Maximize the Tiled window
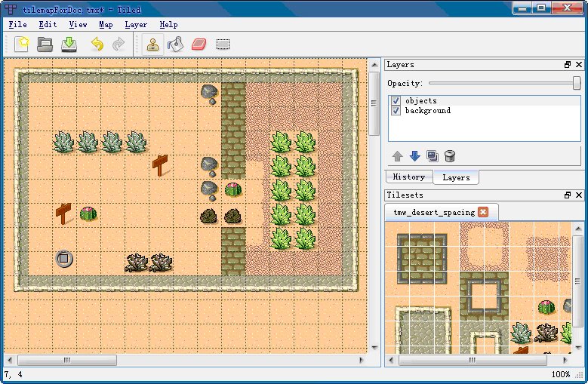588x384 pixels. coord(541,8)
